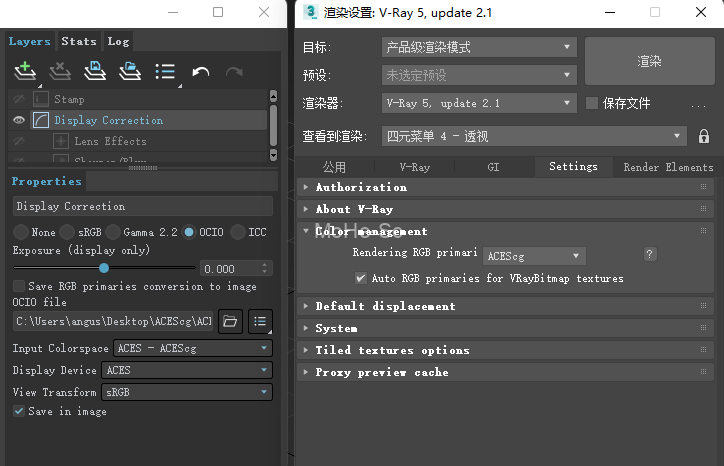Open the View Transform dropdown
The height and width of the screenshot is (466, 724).
click(187, 392)
